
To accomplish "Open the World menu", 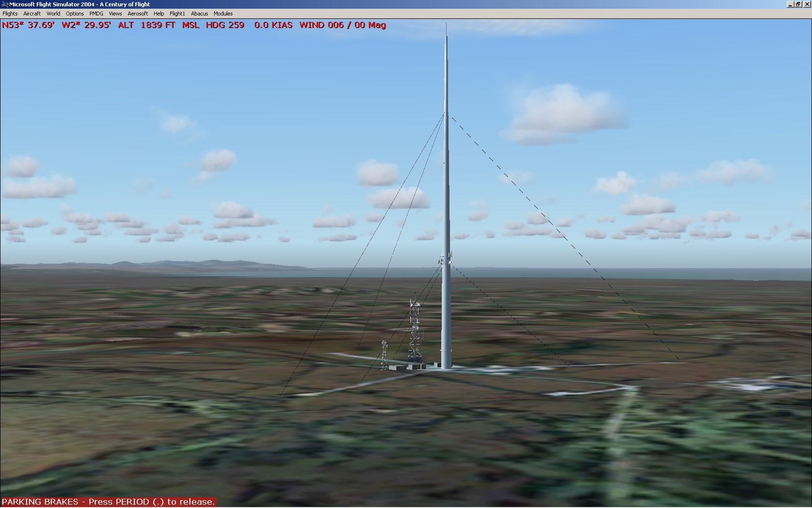I will coord(53,14).
